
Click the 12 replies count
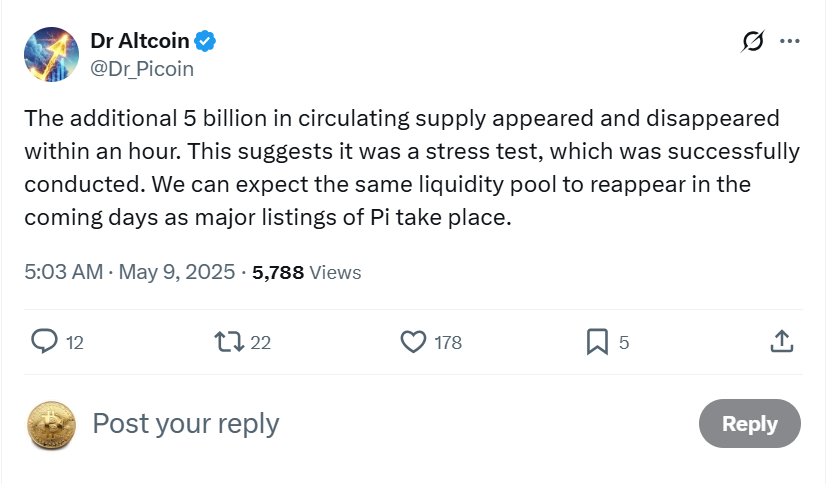(75, 343)
